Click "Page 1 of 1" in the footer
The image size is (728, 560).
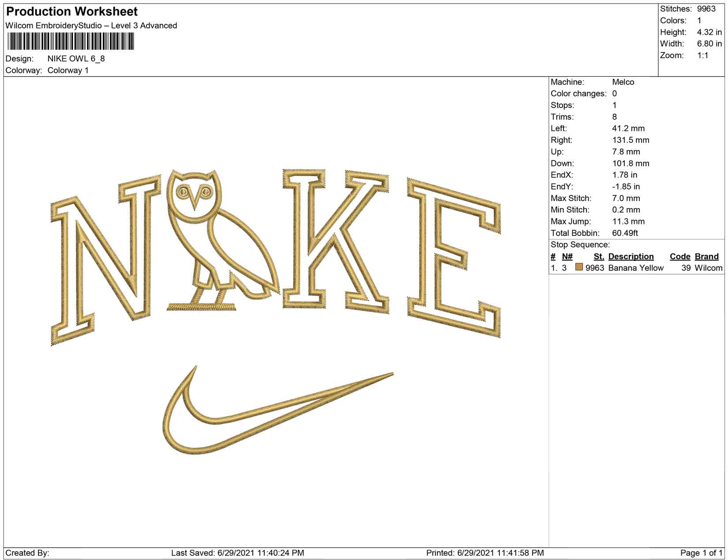pos(702,553)
